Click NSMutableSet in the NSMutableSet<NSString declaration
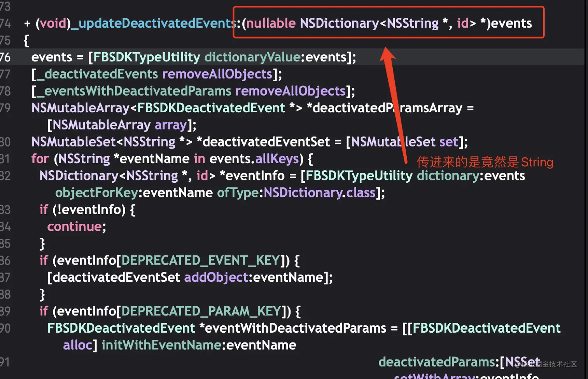588x379 pixels. (74, 141)
